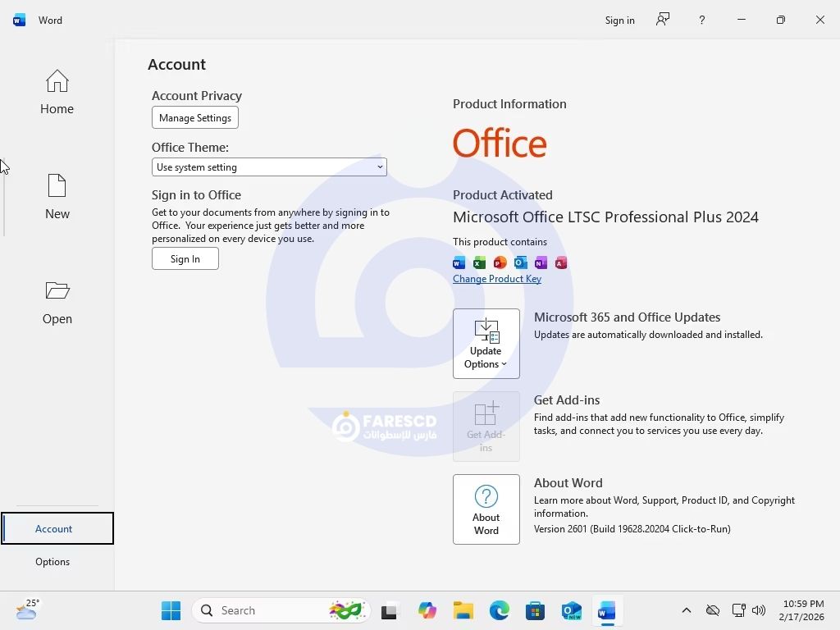840x630 pixels.
Task: Expand the Office Theme dropdown
Action: coord(269,167)
